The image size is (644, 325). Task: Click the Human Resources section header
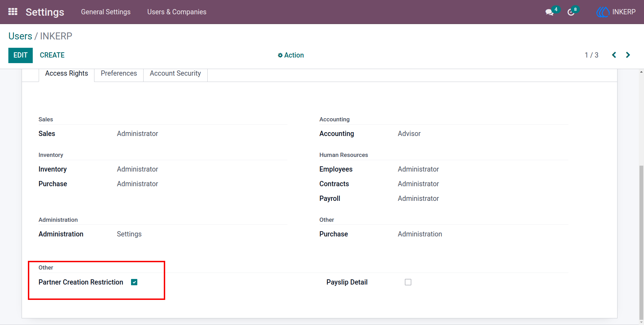pos(344,155)
